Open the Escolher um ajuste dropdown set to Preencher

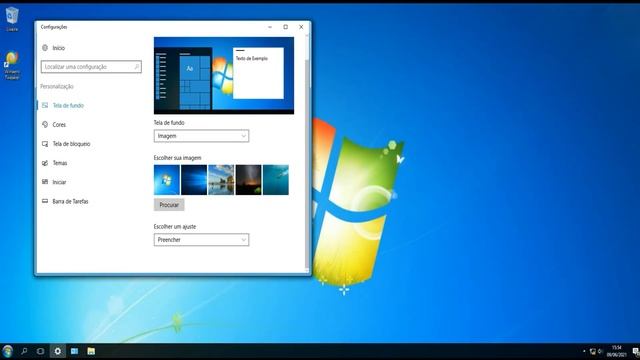click(201, 240)
